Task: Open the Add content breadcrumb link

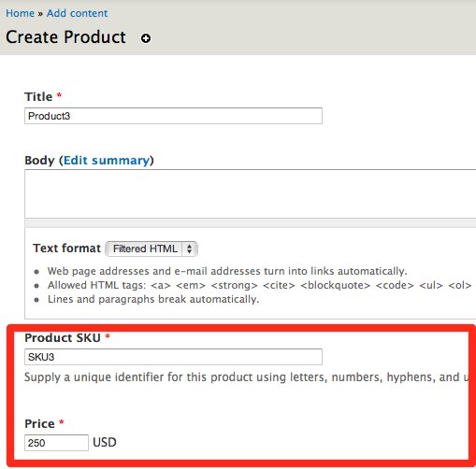Action: [x=77, y=13]
